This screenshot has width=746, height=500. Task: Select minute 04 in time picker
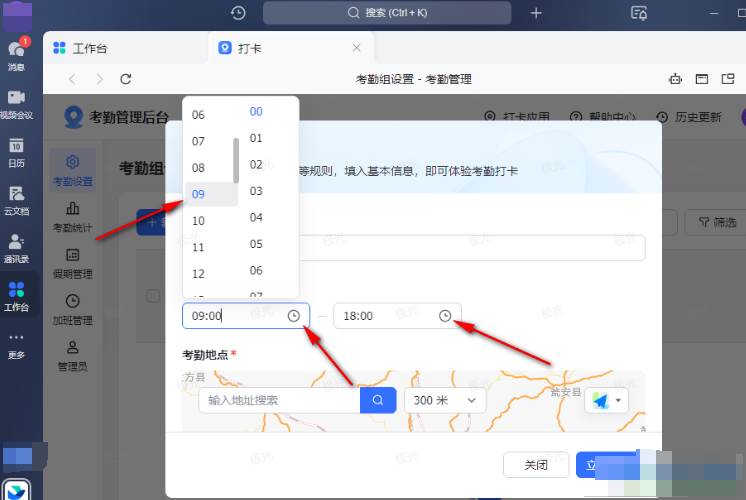(256, 217)
